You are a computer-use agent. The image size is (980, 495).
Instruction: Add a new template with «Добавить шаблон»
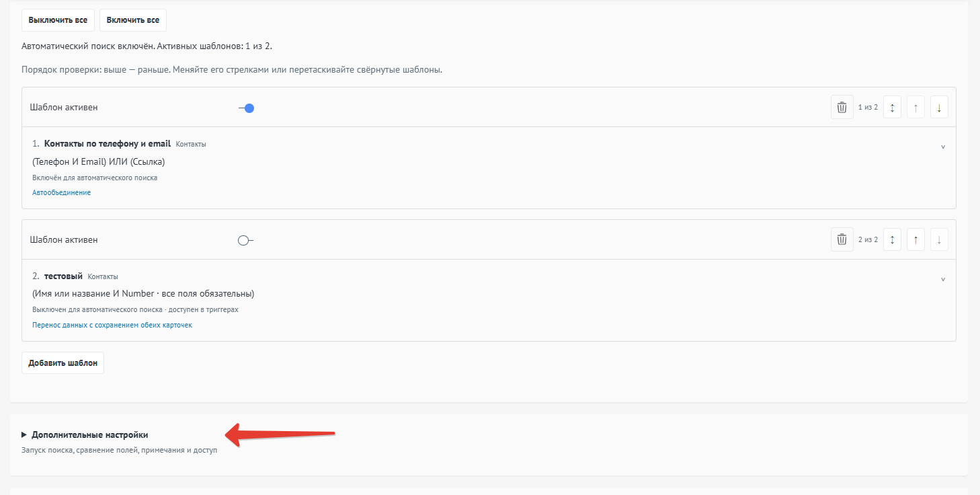tap(63, 363)
